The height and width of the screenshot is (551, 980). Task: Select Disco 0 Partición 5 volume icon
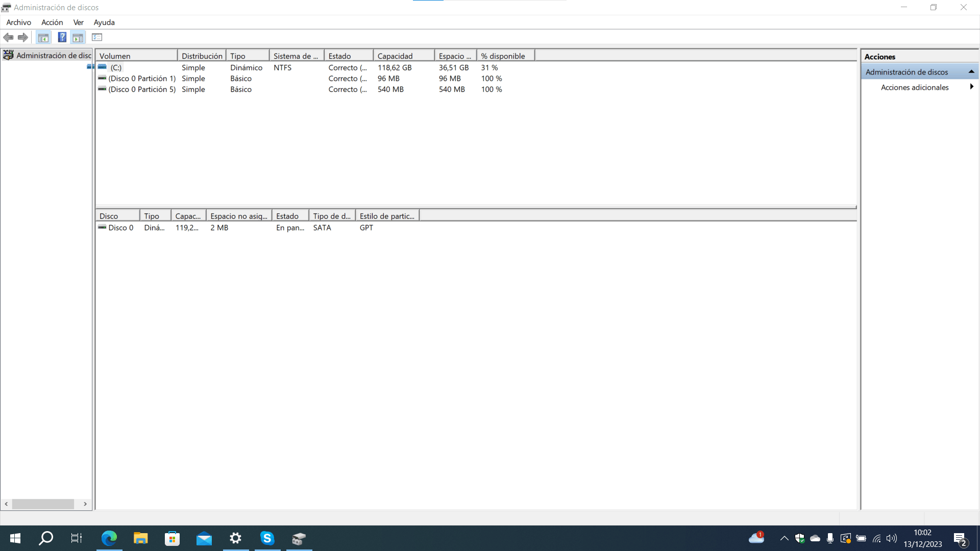point(102,89)
